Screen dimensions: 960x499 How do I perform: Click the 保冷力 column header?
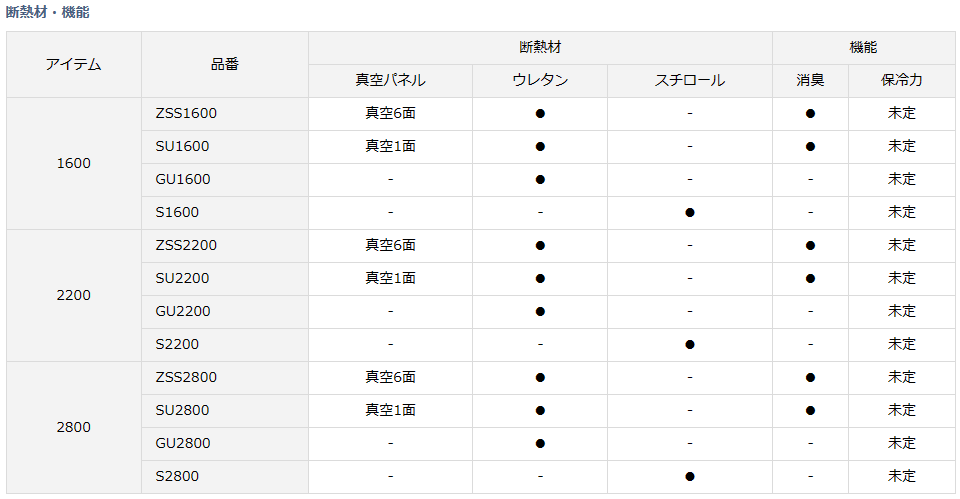pyautogui.click(x=902, y=80)
